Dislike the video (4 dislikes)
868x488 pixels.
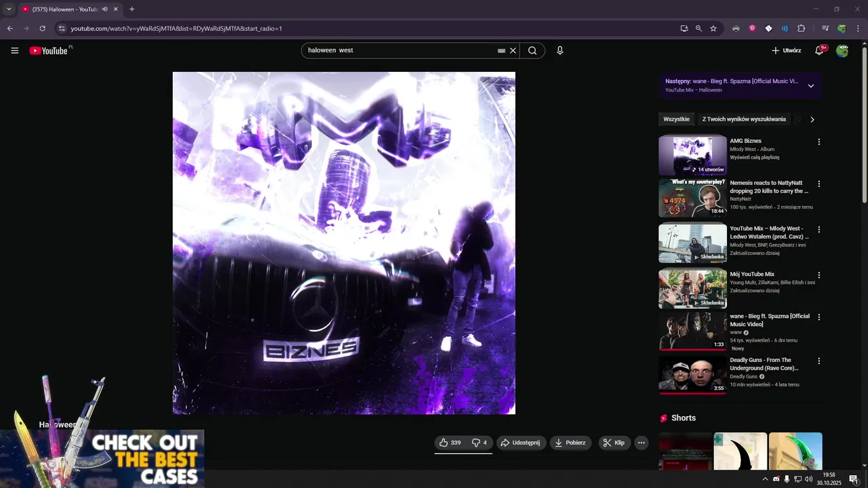(479, 443)
